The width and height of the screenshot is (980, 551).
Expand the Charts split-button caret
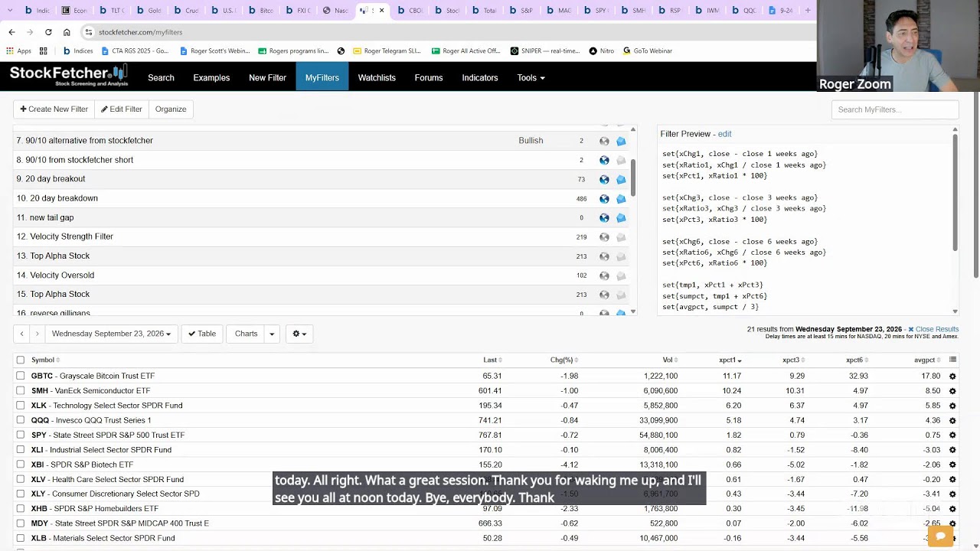coord(272,334)
